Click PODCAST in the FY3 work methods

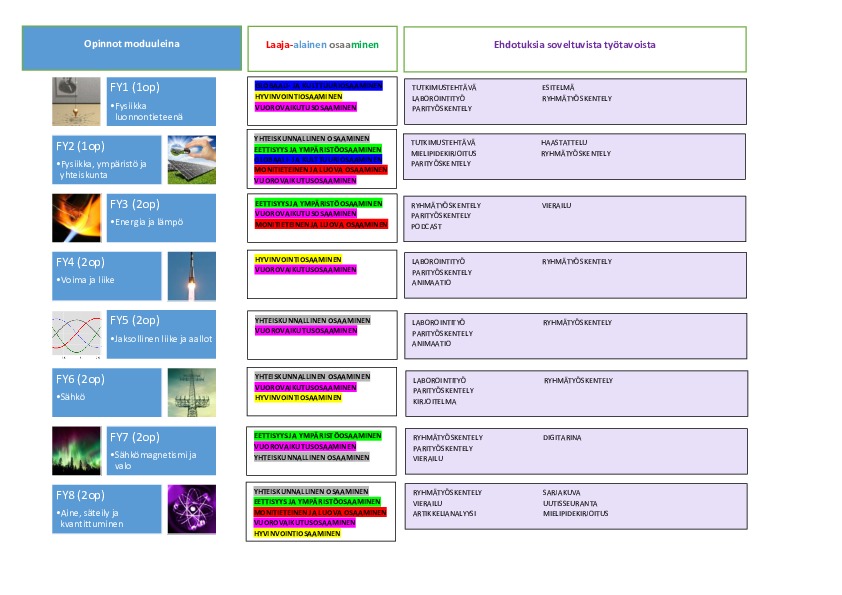pos(426,226)
